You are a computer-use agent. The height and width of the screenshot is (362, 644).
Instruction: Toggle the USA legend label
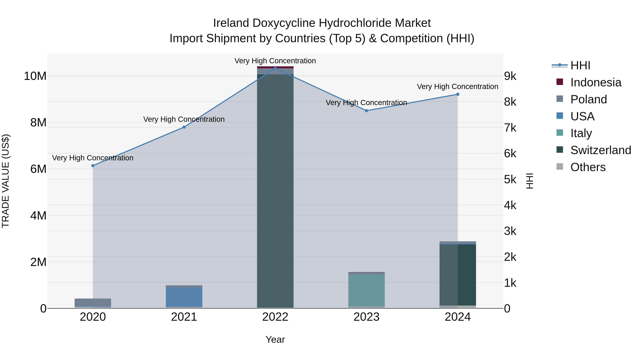(x=582, y=116)
